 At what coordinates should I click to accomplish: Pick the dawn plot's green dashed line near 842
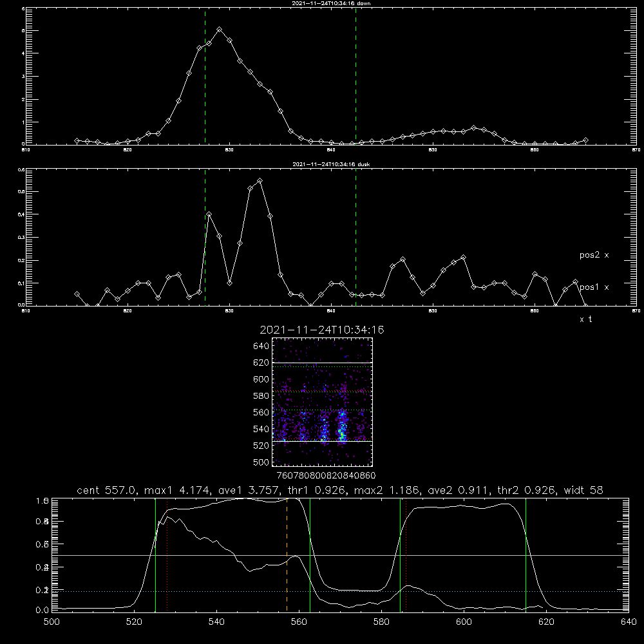click(x=355, y=76)
